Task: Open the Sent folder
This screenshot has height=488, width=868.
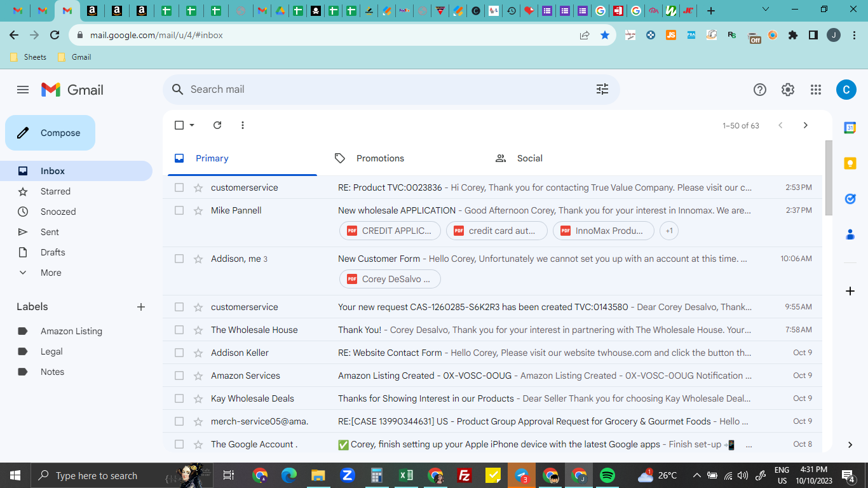Action: tap(76, 232)
